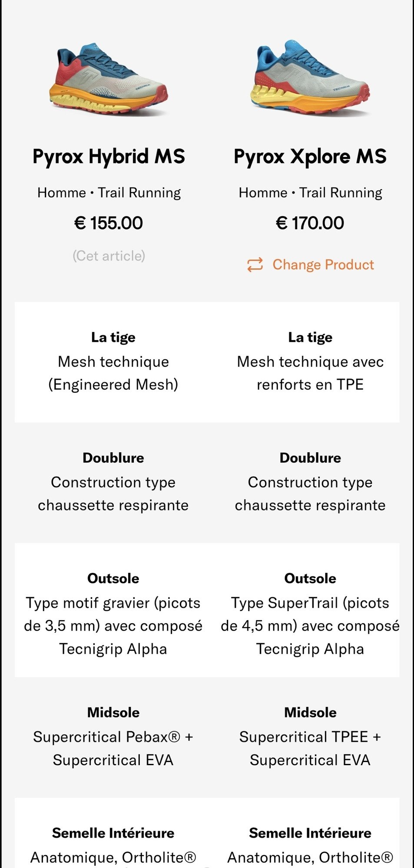The width and height of the screenshot is (414, 868).
Task: Click the € 170.00 price
Action: (310, 223)
